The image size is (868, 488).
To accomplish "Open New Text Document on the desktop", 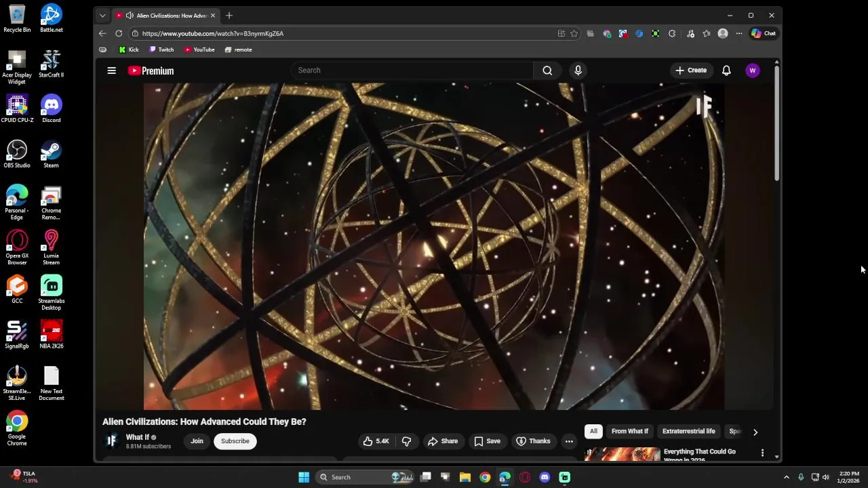I will (51, 383).
